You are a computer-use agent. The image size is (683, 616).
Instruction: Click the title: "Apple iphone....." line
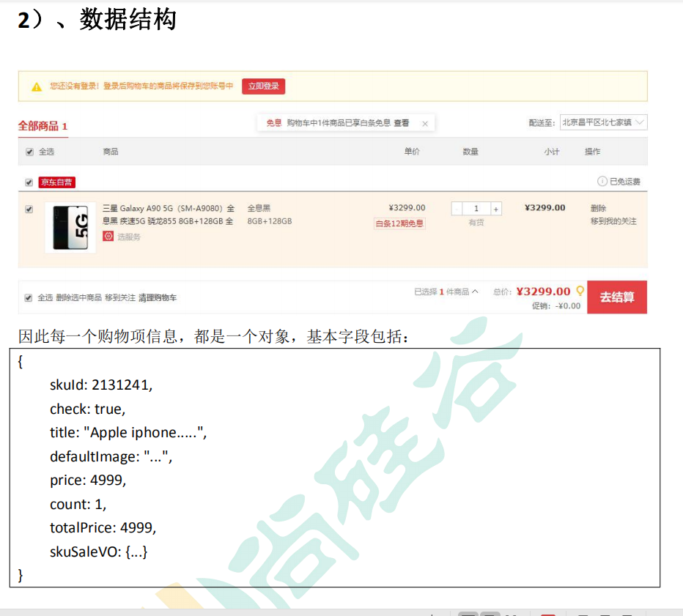pyautogui.click(x=128, y=433)
